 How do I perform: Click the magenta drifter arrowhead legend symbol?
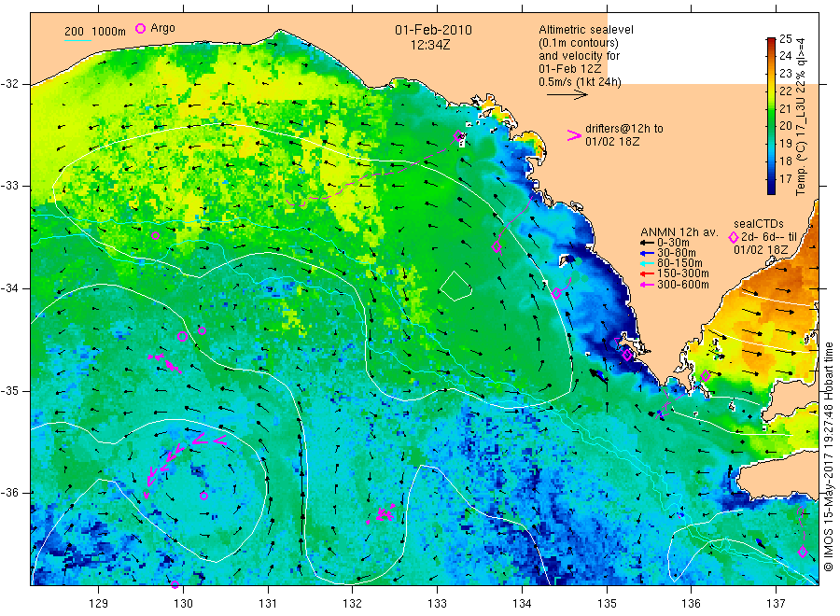pyautogui.click(x=574, y=135)
